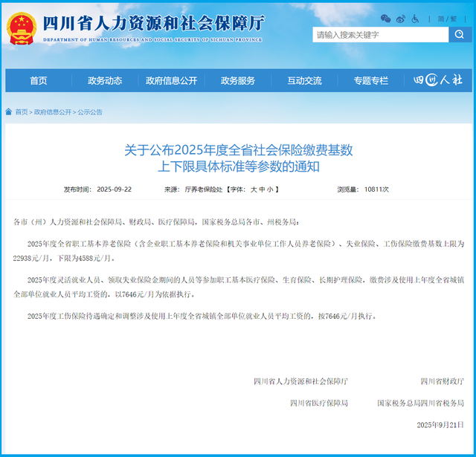Switch to traditional Chinese 繁
This screenshot has width=476, height=457.
click(x=454, y=18)
